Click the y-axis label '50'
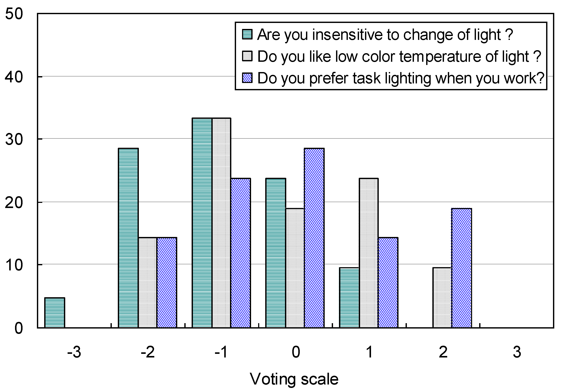Viewport: 562px width, 392px height. pyautogui.click(x=14, y=14)
